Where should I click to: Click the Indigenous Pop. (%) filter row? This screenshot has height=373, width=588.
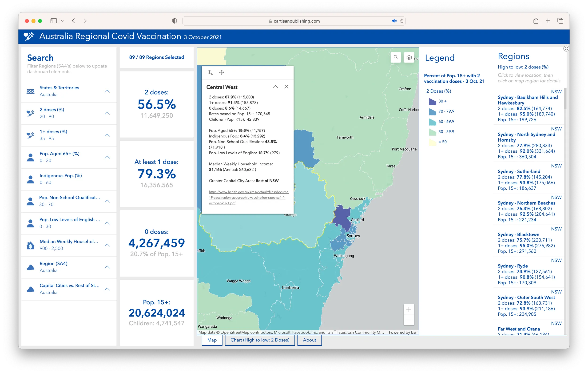(x=69, y=179)
